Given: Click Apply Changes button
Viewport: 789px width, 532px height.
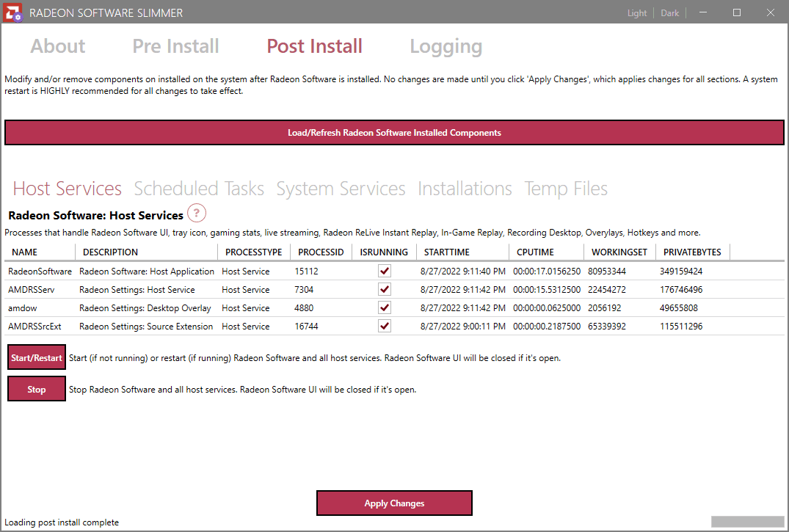Looking at the screenshot, I should (395, 503).
